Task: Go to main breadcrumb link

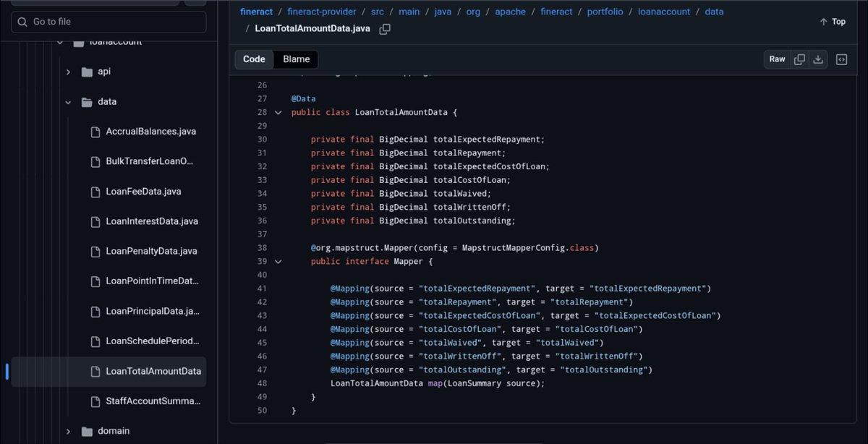Action: (x=409, y=12)
